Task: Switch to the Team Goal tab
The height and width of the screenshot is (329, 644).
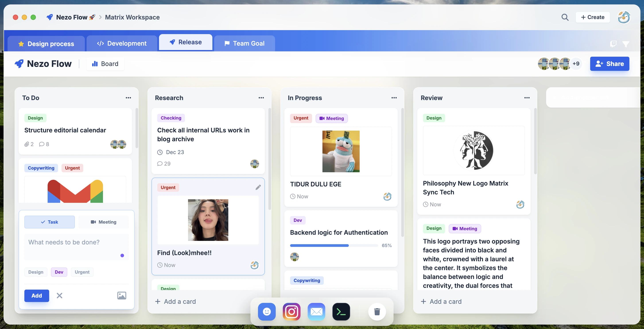Action: 244,43
